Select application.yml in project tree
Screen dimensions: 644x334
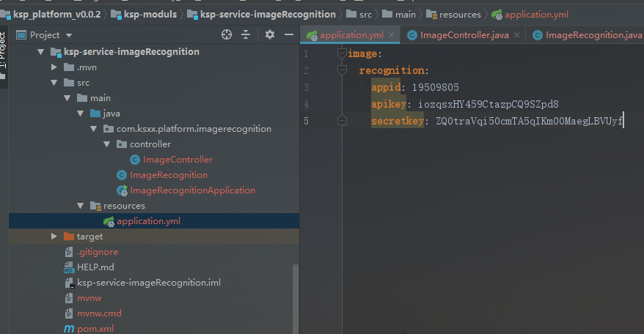(x=148, y=221)
